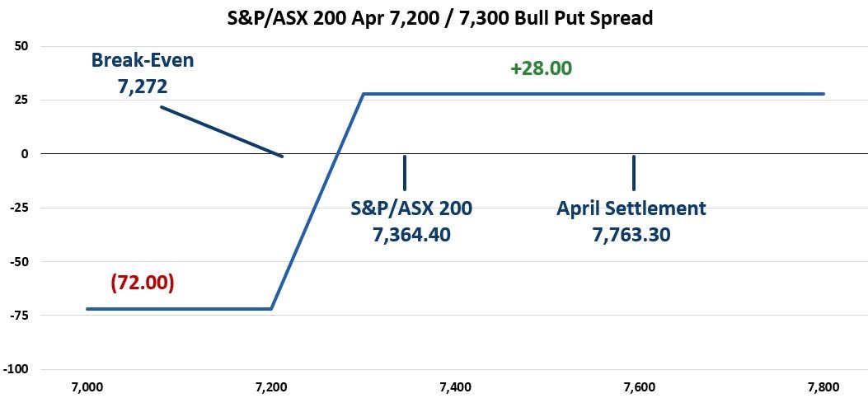
Task: Click the red (72.00) max loss label
Action: (142, 283)
